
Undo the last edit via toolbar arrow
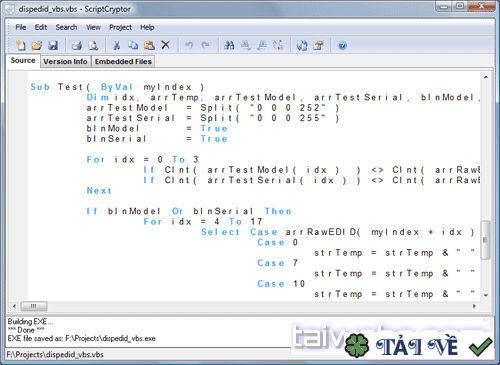coord(189,45)
